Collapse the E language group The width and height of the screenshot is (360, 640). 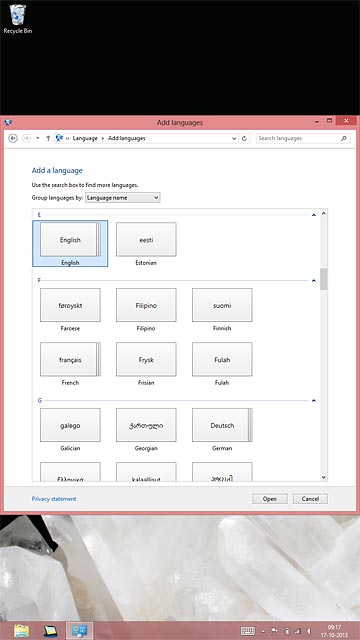click(x=313, y=215)
